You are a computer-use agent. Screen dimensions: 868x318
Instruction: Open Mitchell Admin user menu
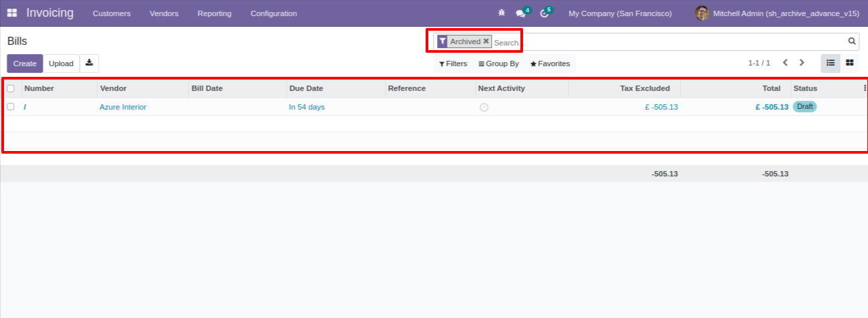pos(777,13)
